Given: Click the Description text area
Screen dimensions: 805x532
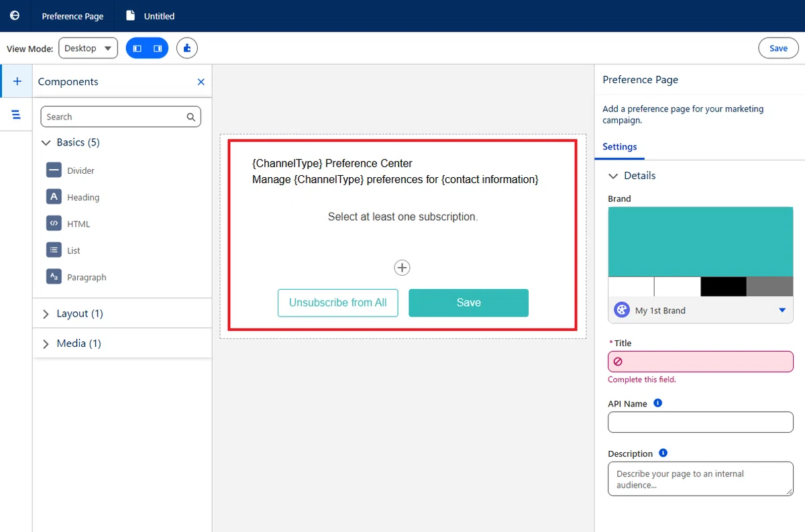Looking at the screenshot, I should [x=700, y=479].
